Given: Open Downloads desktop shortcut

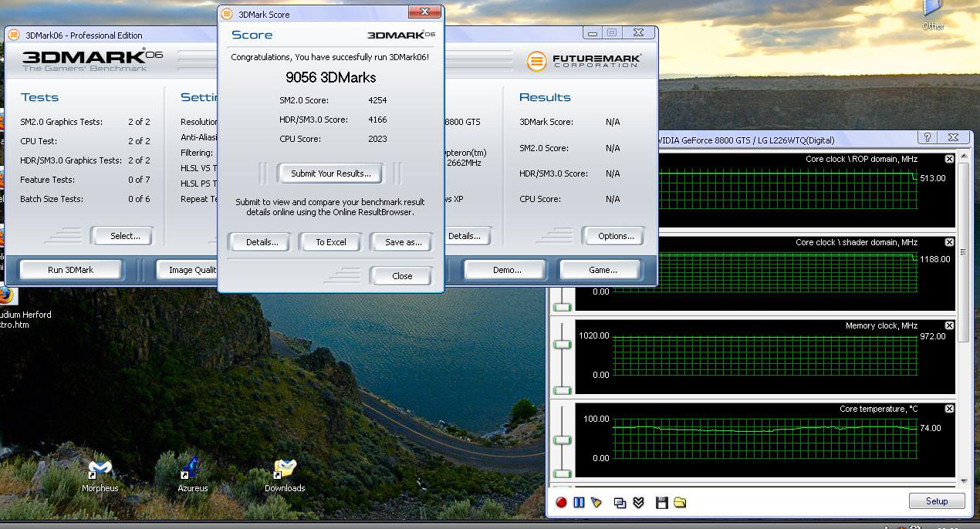Looking at the screenshot, I should 285,476.
